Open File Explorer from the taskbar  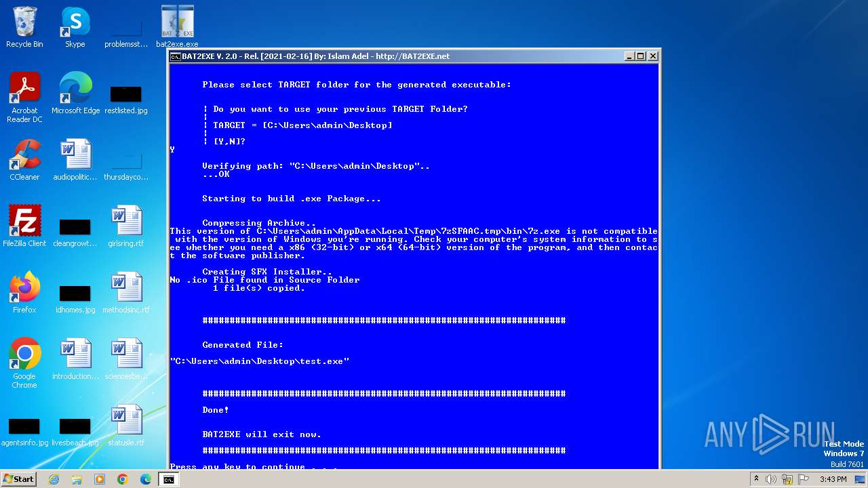[x=77, y=479]
